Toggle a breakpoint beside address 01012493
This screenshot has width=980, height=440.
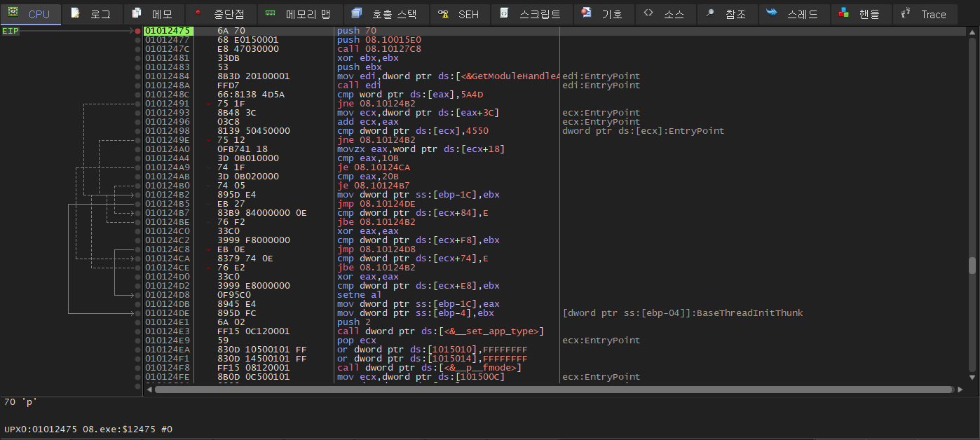(x=138, y=112)
